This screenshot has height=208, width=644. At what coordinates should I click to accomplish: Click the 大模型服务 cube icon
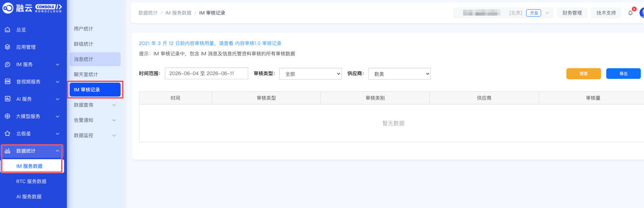pos(7,116)
